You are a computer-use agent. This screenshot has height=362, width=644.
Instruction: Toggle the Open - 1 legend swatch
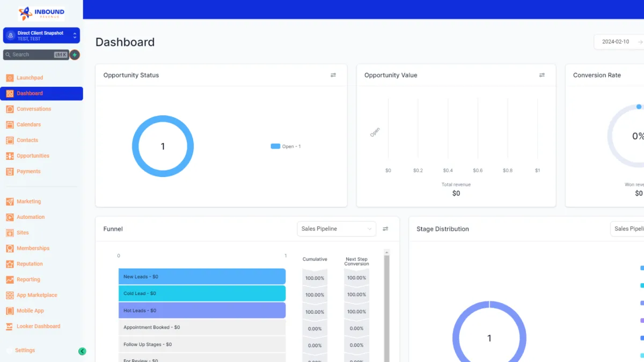[x=275, y=146]
